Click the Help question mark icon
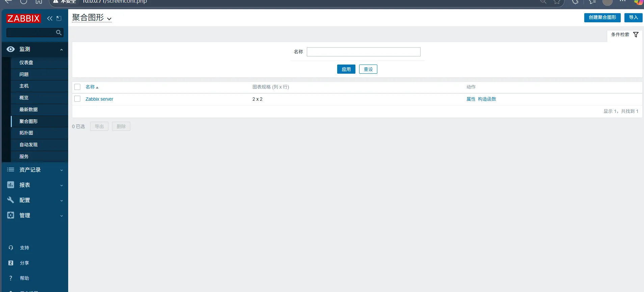 coord(11,278)
